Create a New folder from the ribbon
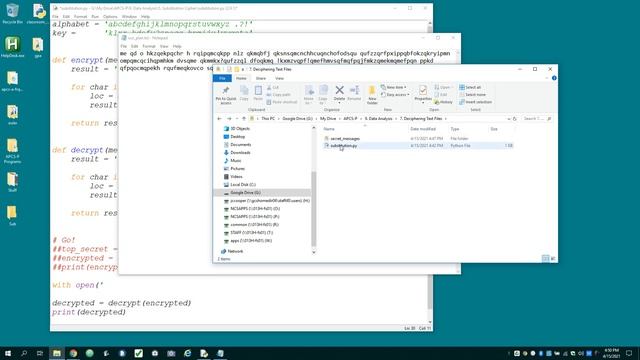The height and width of the screenshot is (360, 640). click(372, 95)
